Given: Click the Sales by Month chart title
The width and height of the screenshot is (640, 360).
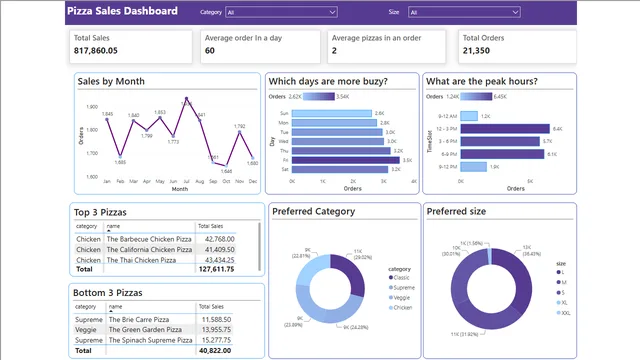Looking at the screenshot, I should 111,81.
